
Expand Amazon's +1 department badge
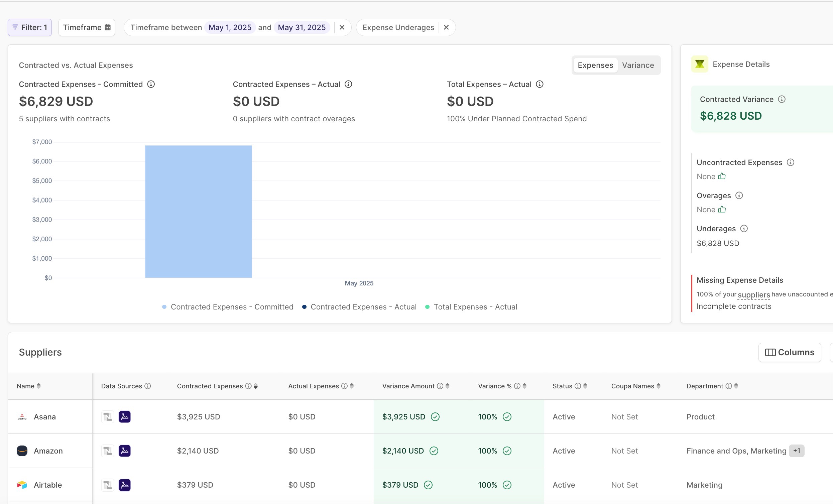[797, 451]
